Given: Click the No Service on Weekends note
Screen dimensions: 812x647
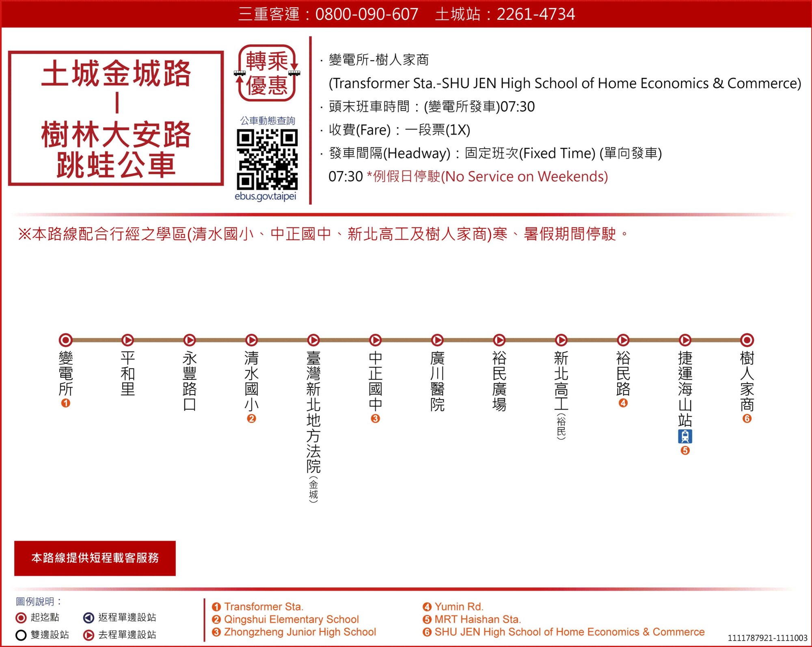Looking at the screenshot, I should [x=487, y=177].
